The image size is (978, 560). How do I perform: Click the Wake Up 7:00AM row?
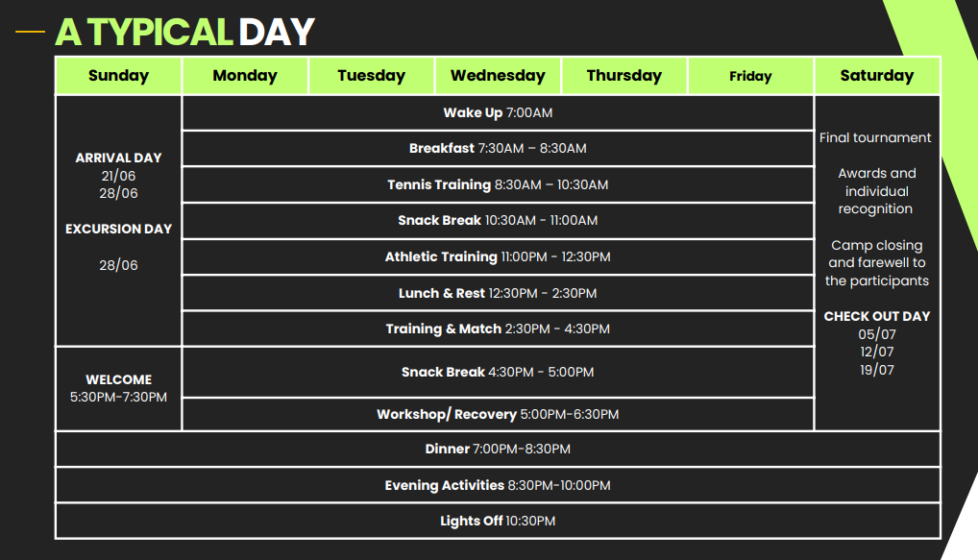(498, 112)
